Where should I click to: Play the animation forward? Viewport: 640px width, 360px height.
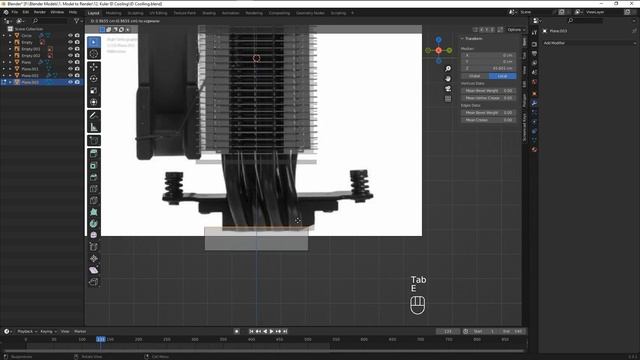pyautogui.click(x=271, y=331)
